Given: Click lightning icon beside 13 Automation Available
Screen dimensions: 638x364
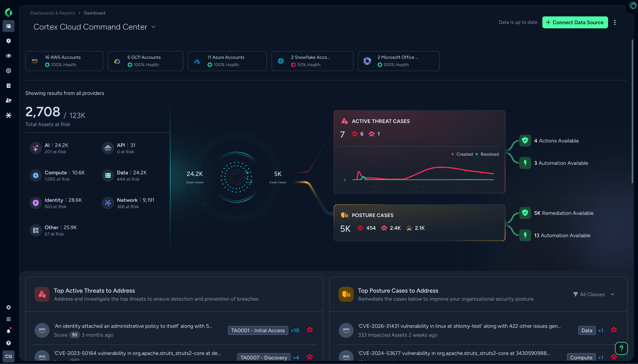Looking at the screenshot, I should pos(525,235).
